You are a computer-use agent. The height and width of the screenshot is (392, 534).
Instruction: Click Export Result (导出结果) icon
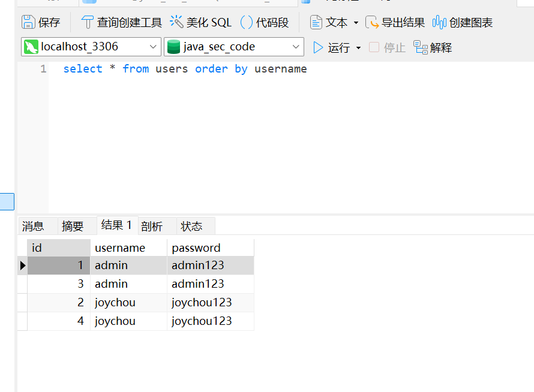point(373,23)
